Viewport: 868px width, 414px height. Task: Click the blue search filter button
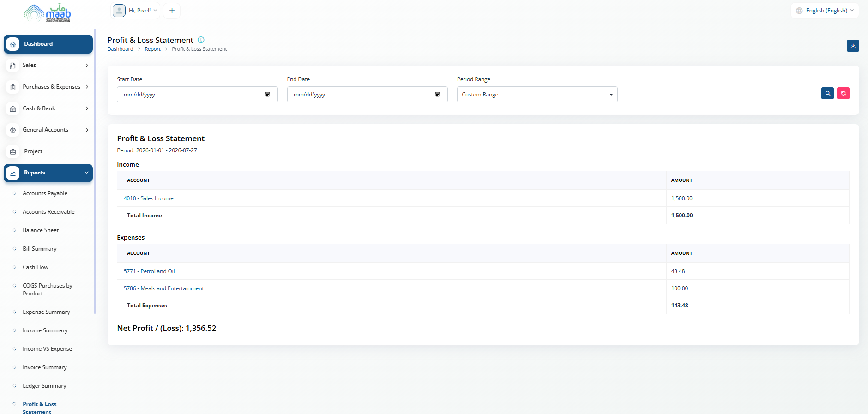point(827,93)
